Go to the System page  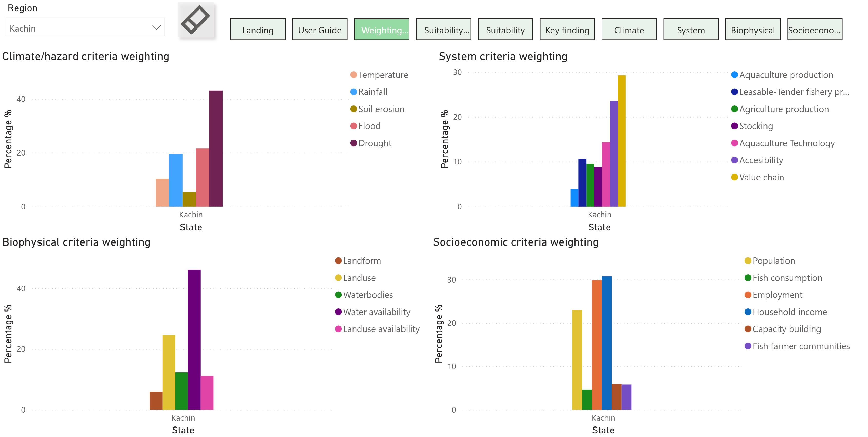click(691, 30)
